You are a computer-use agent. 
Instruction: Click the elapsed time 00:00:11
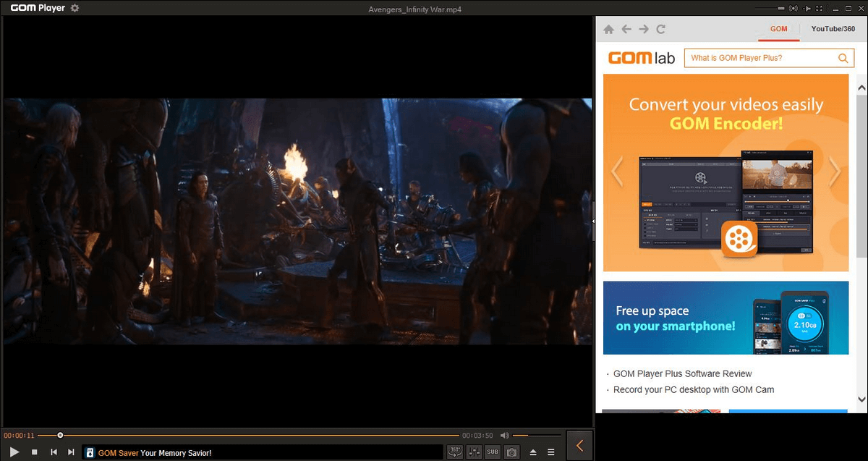tap(19, 436)
